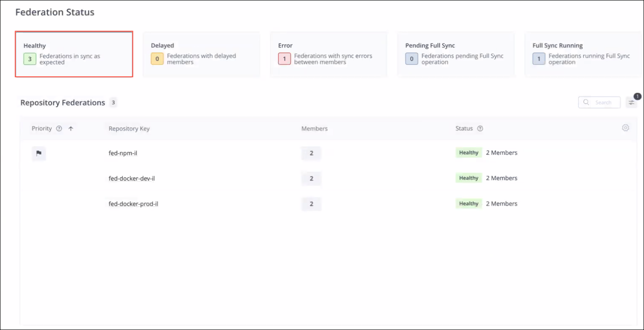Viewport: 644px width, 330px height.
Task: Open the fed-docker-dev-il repository
Action: (x=131, y=178)
